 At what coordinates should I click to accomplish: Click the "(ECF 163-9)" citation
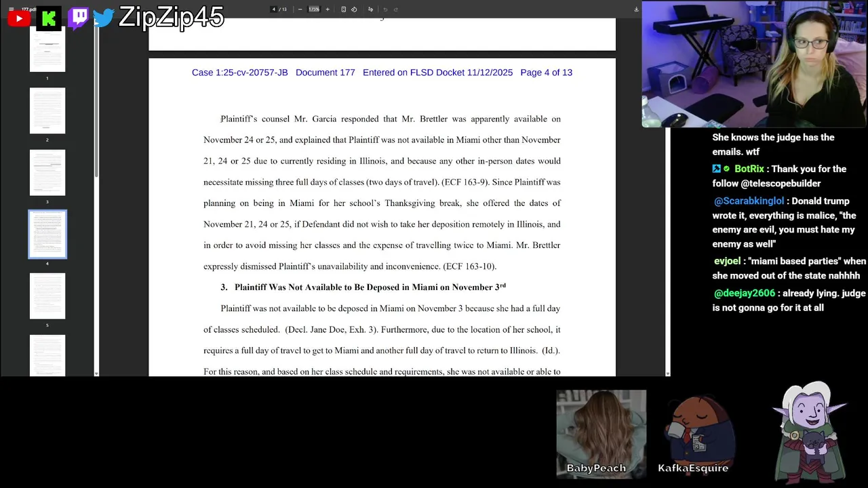click(x=465, y=182)
